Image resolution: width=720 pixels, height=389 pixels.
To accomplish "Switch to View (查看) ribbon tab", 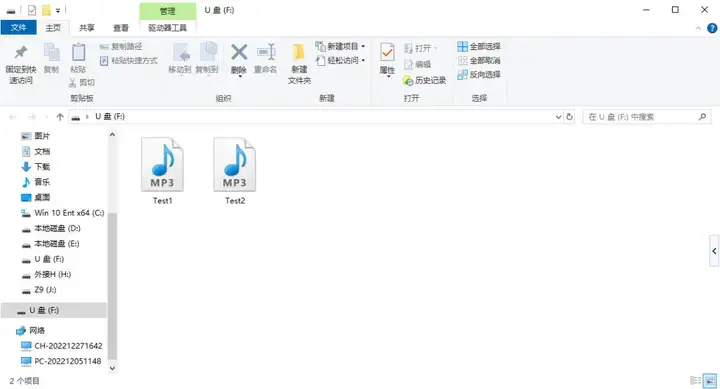I will [x=121, y=28].
